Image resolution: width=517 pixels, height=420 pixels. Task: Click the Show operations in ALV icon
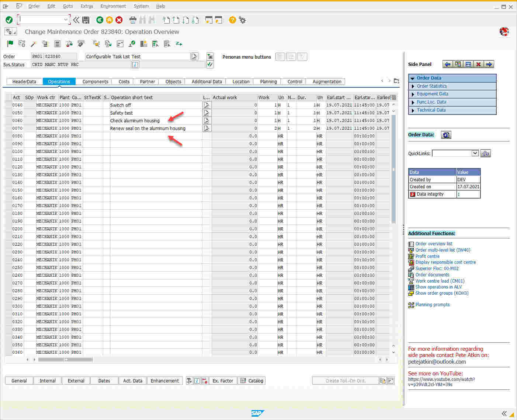pos(411,287)
